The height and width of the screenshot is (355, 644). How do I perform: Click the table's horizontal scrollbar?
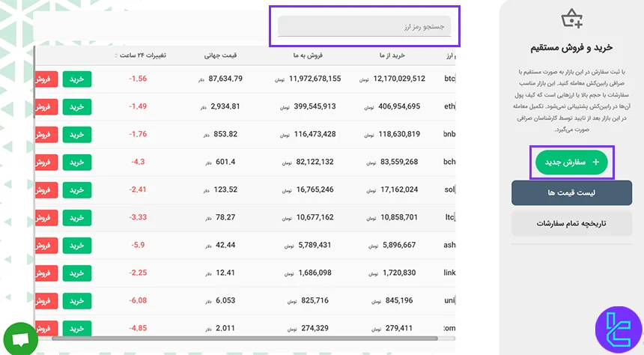(x=247, y=339)
